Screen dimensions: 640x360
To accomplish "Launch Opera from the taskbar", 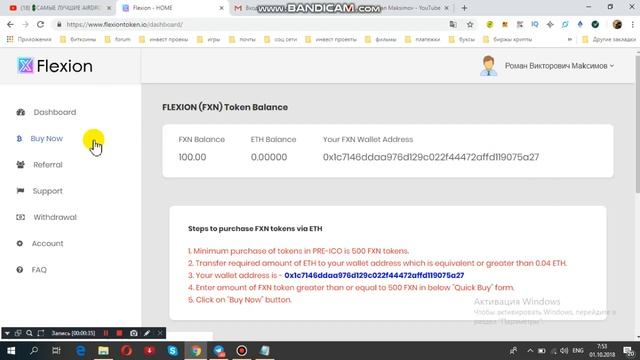I will (127, 351).
